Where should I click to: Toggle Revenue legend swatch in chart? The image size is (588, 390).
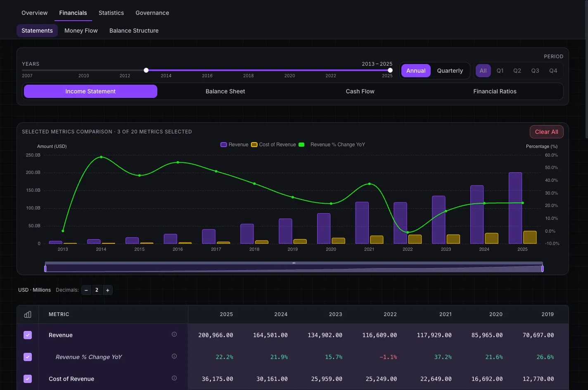[223, 145]
